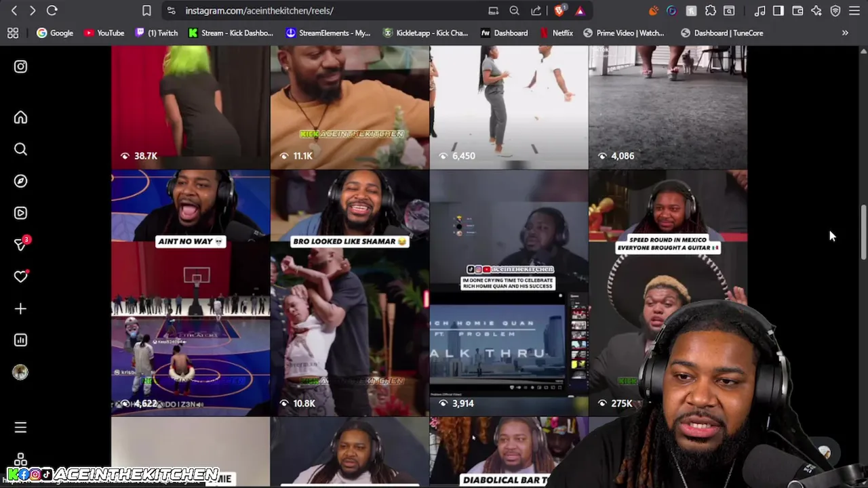The width and height of the screenshot is (868, 488).
Task: Open the Explore compass icon
Action: coord(20,181)
